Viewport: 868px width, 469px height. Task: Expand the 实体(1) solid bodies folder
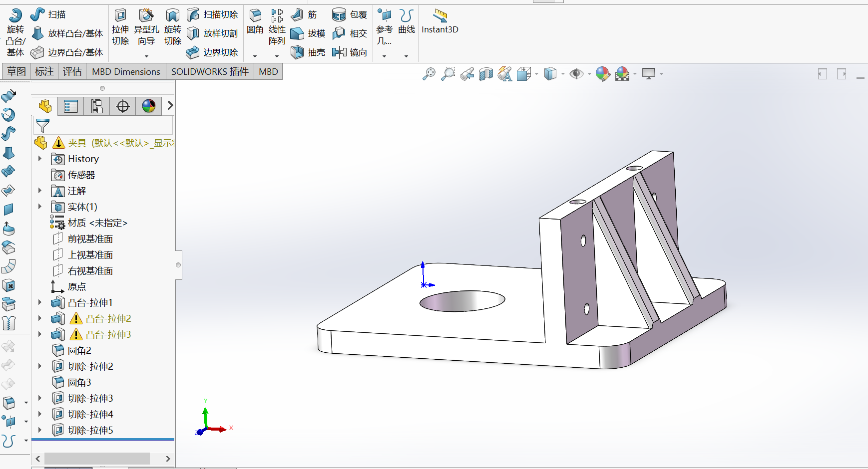coord(40,207)
